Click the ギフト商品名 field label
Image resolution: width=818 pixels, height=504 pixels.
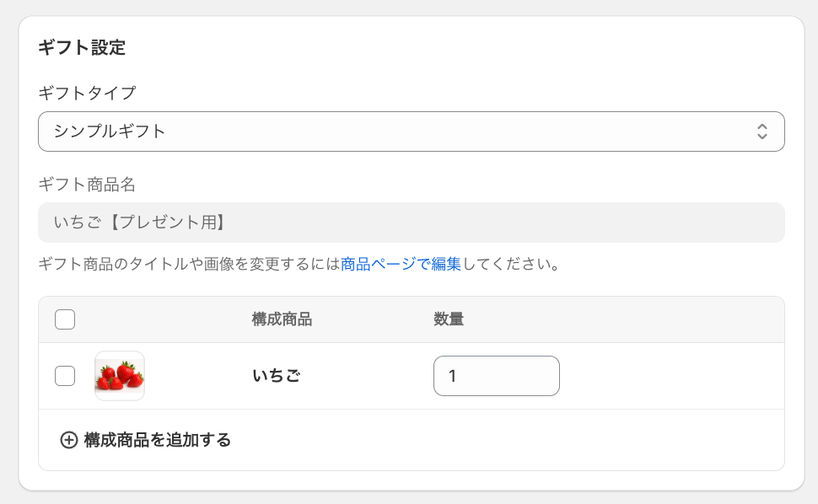(x=87, y=184)
